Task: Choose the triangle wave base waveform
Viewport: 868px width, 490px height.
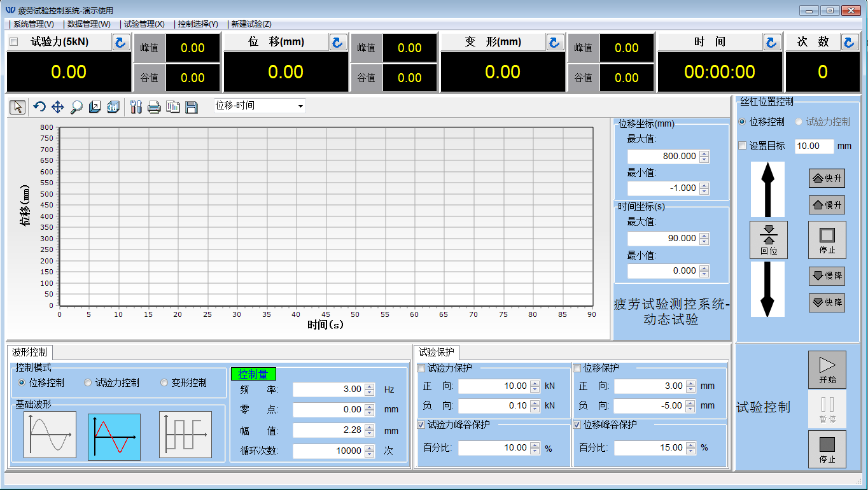Action: [x=114, y=436]
